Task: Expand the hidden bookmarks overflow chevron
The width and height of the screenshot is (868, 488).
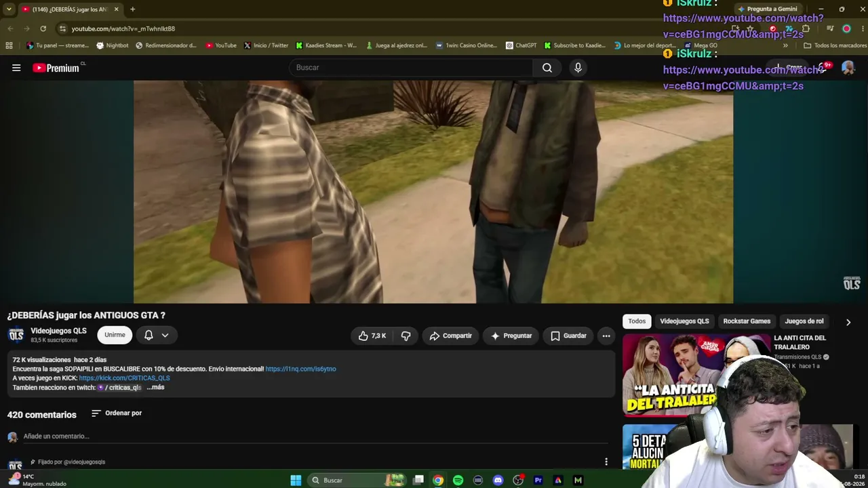Action: coord(785,45)
